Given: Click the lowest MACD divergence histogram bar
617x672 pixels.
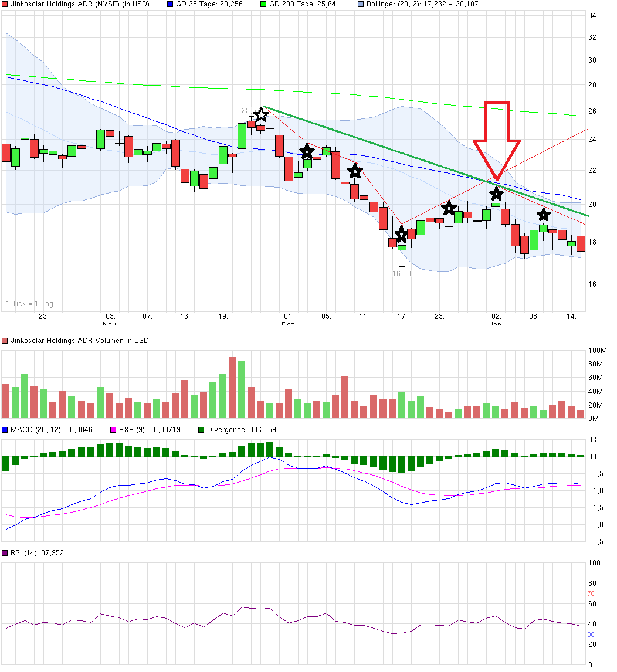Looking at the screenshot, I should (402, 464).
